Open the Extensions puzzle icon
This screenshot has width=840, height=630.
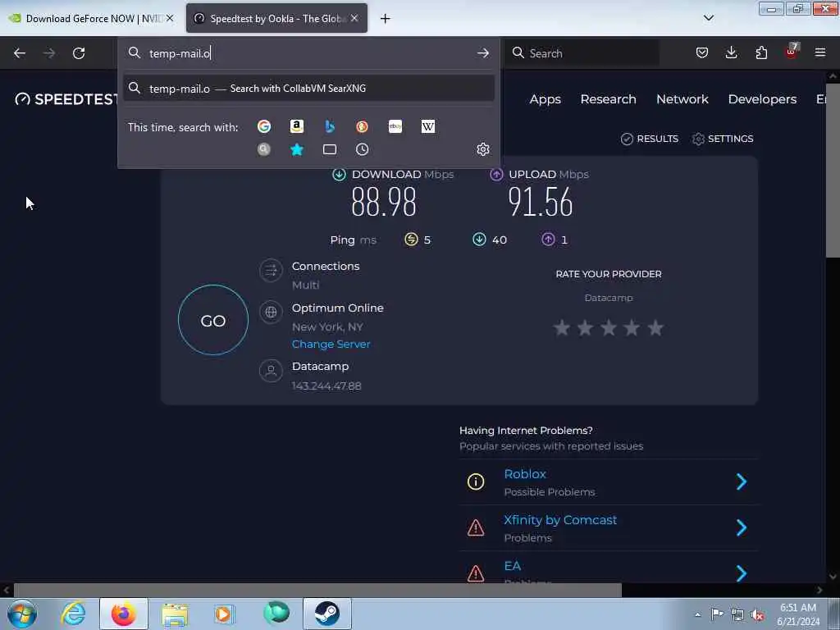(x=761, y=52)
